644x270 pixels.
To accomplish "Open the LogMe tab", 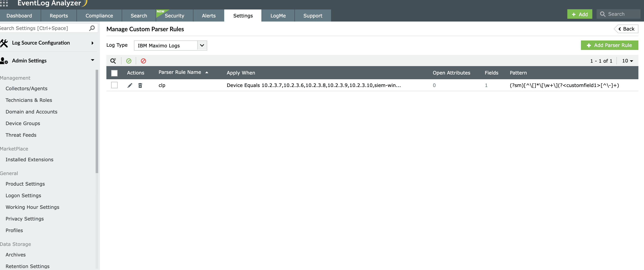I will coord(278,16).
